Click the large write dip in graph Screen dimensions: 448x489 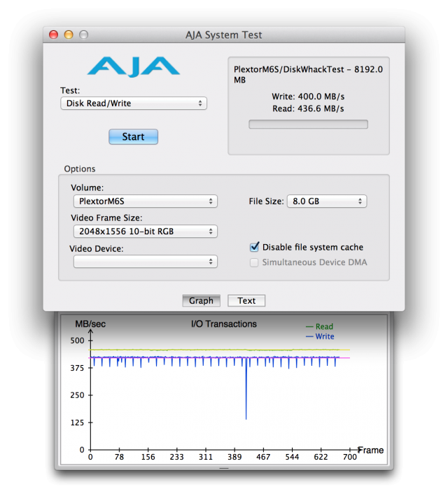point(246,390)
